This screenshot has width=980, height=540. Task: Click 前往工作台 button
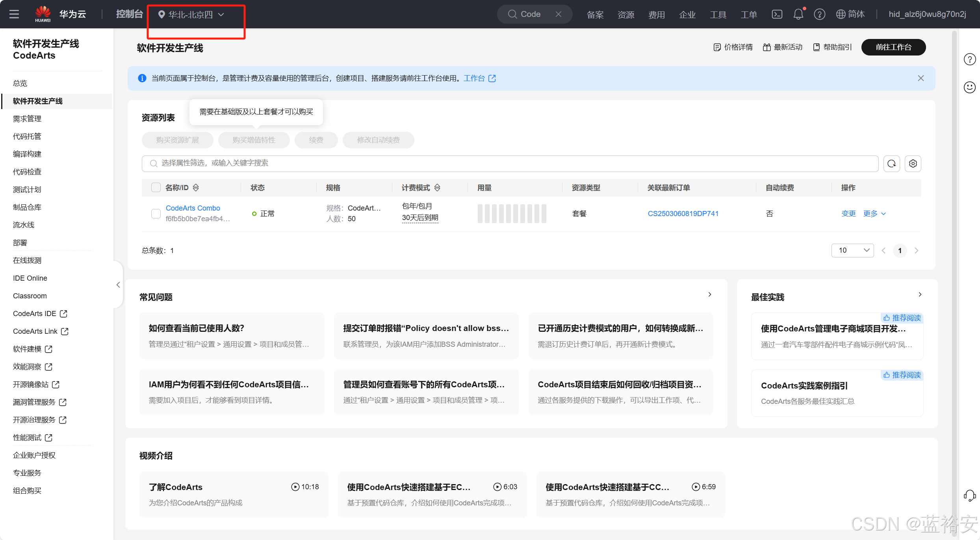pyautogui.click(x=893, y=47)
